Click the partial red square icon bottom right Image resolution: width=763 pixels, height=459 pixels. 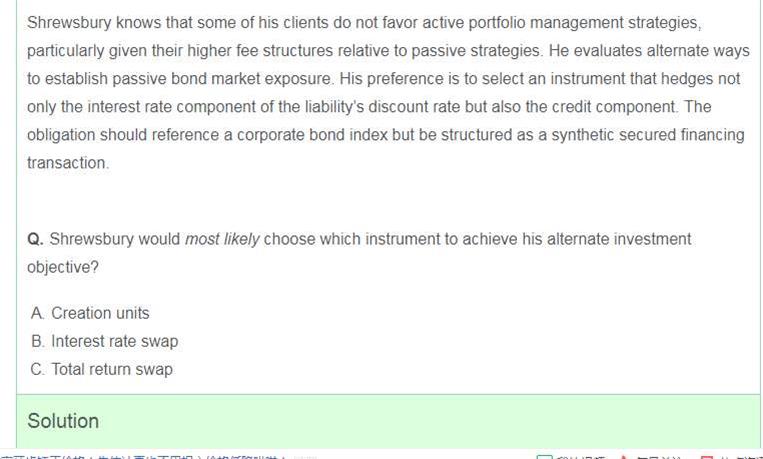707,457
